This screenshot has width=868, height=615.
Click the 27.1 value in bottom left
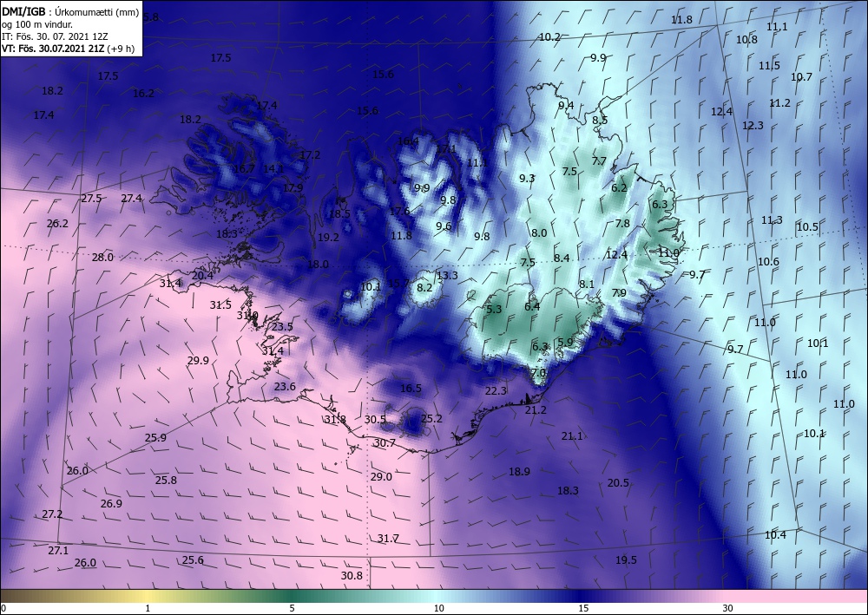pos(58,550)
